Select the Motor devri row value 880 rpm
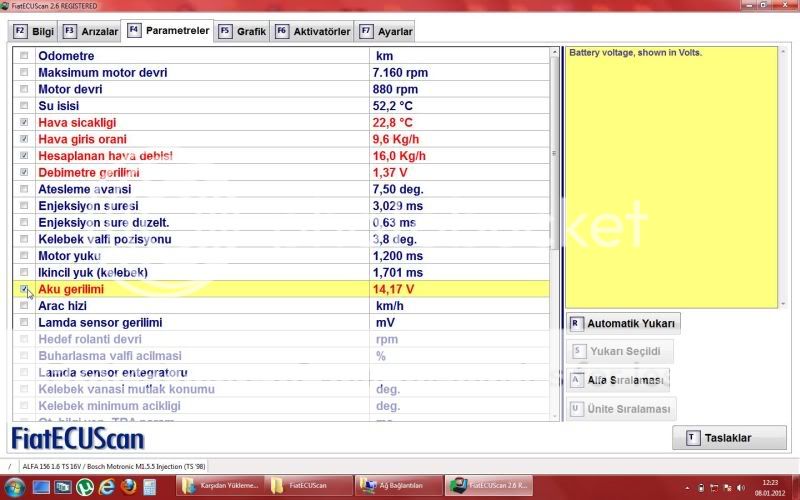The width and height of the screenshot is (800, 500). [x=395, y=89]
